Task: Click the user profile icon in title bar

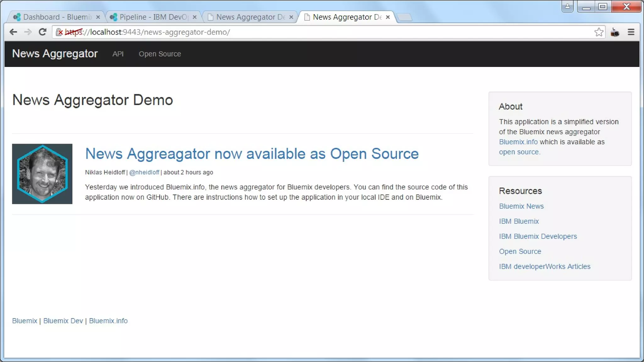Action: click(567, 6)
